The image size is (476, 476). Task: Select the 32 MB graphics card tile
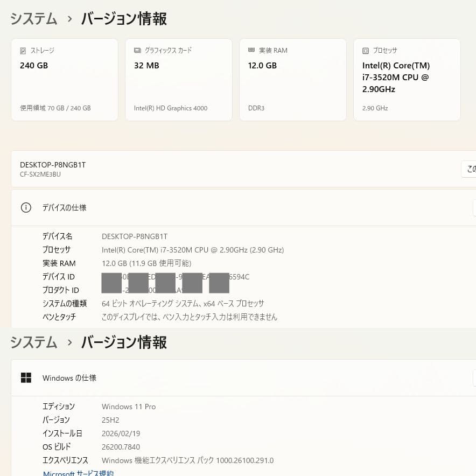pos(179,80)
